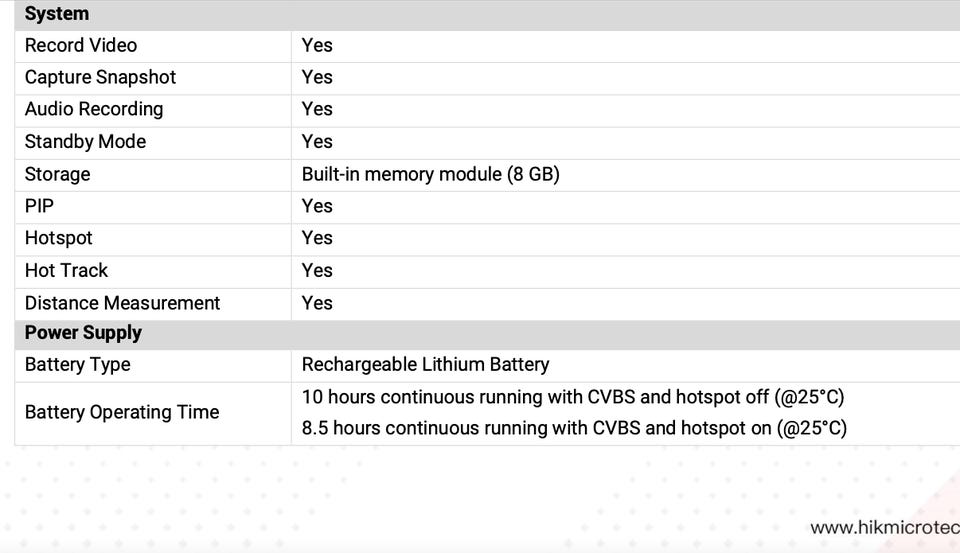
Task: Select the Hot Track label
Action: pos(66,270)
